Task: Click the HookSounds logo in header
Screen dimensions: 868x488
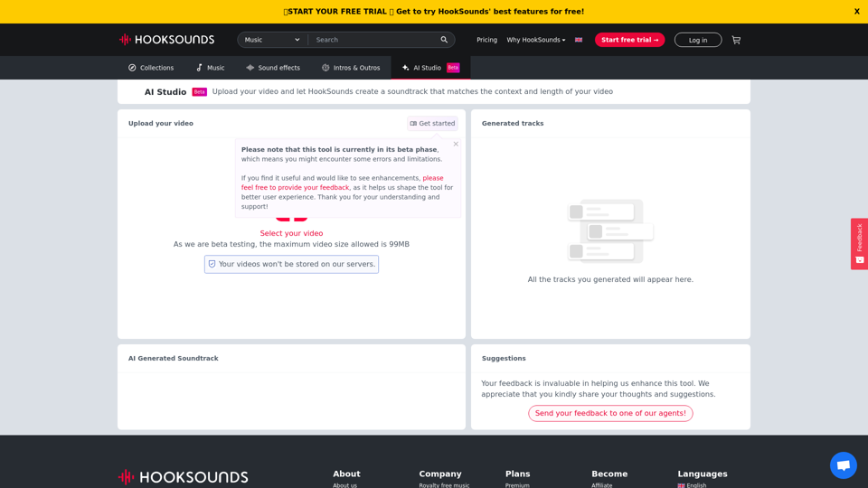Action: pos(166,39)
